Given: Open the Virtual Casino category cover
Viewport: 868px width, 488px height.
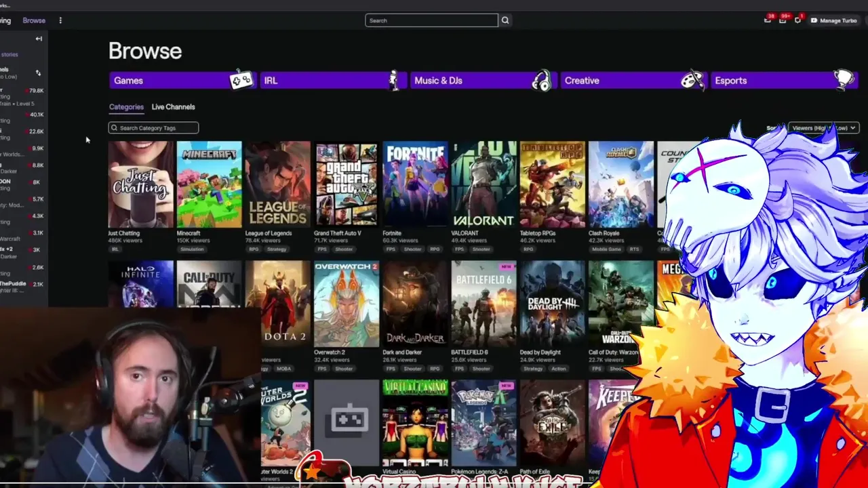Looking at the screenshot, I should tap(415, 423).
